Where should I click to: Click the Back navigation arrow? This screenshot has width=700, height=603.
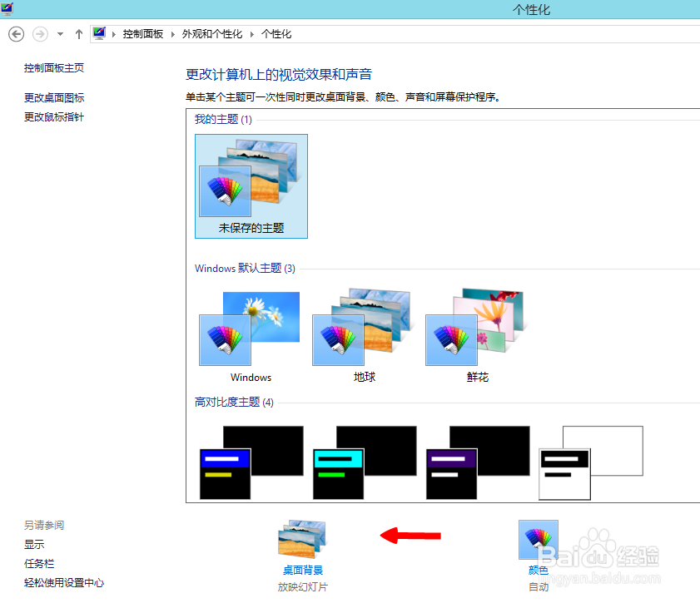pos(17,34)
